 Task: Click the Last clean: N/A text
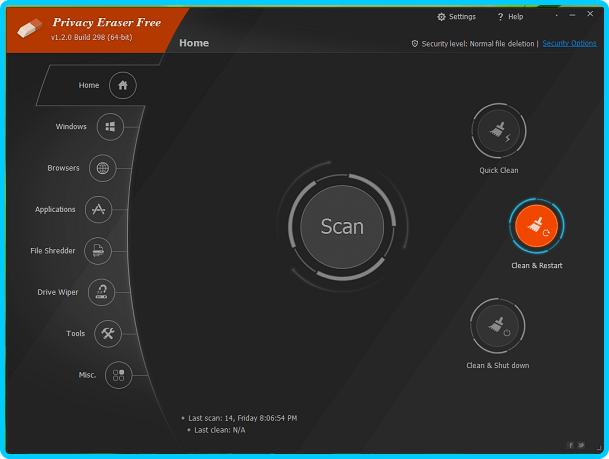coord(220,430)
